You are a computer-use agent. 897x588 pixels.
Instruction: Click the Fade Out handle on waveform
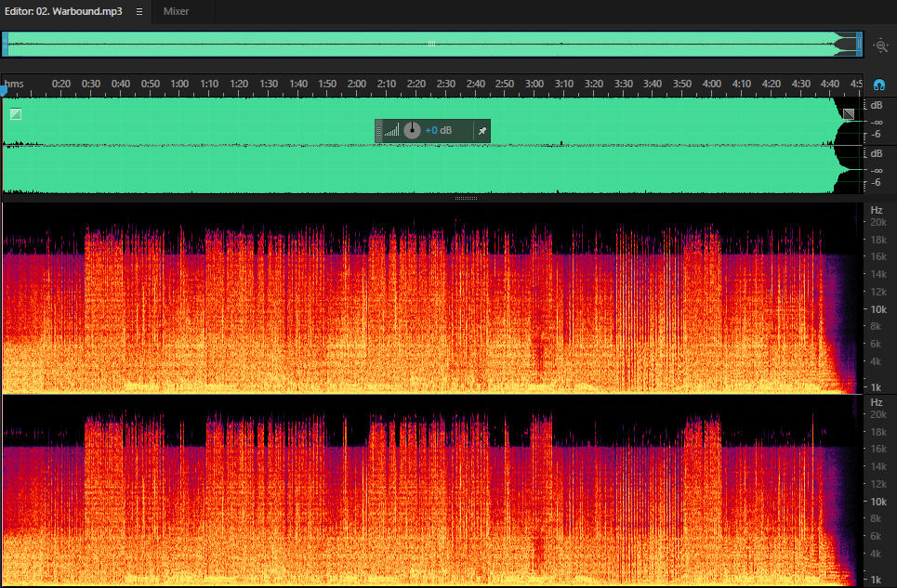849,114
